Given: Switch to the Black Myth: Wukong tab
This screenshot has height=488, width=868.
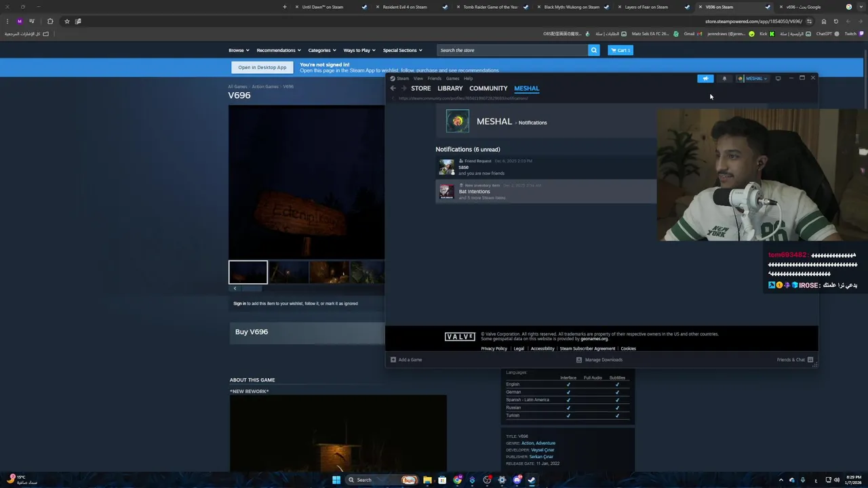Looking at the screenshot, I should pyautogui.click(x=572, y=7).
